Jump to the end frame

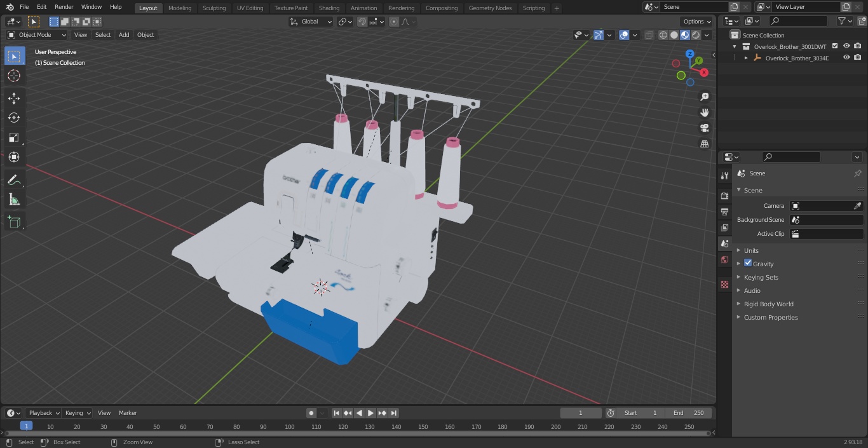(x=394, y=413)
